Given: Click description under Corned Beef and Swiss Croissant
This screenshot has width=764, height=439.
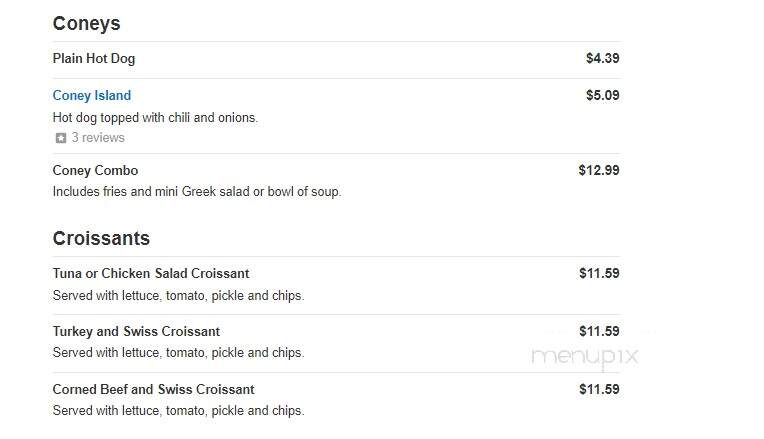Looking at the screenshot, I should point(178,411).
